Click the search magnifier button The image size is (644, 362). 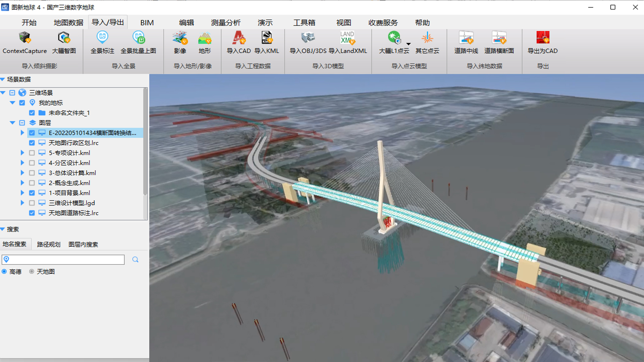tap(135, 260)
